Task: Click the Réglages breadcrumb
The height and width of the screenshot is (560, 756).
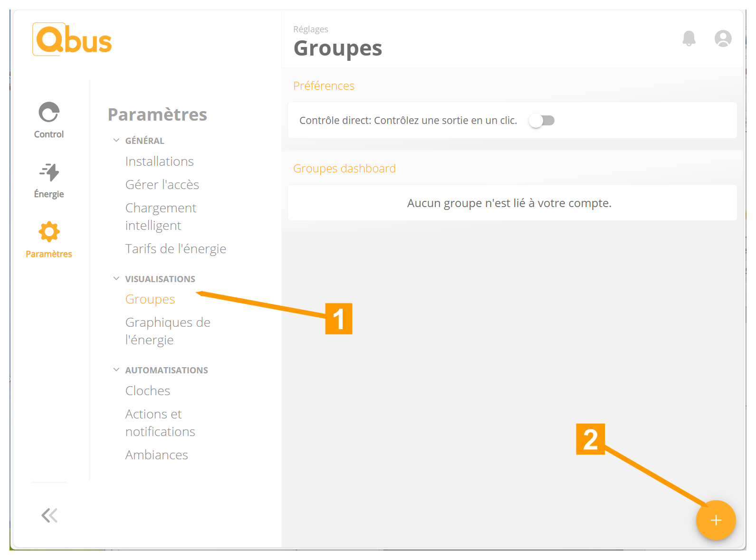Action: (x=311, y=29)
